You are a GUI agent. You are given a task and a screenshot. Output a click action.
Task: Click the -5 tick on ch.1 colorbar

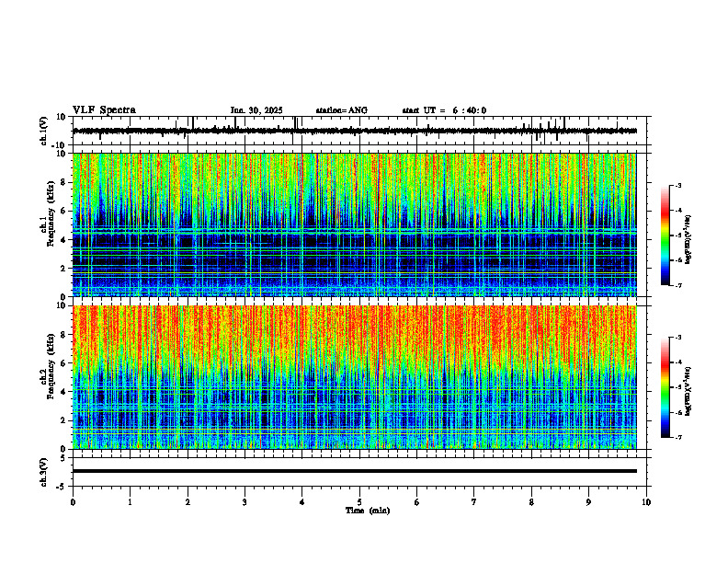tap(678, 236)
